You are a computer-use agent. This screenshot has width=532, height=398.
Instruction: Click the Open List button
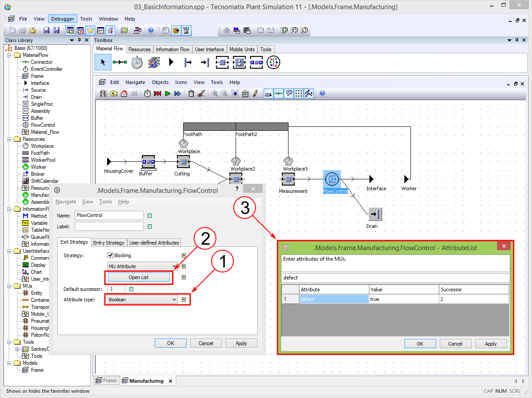pyautogui.click(x=139, y=277)
